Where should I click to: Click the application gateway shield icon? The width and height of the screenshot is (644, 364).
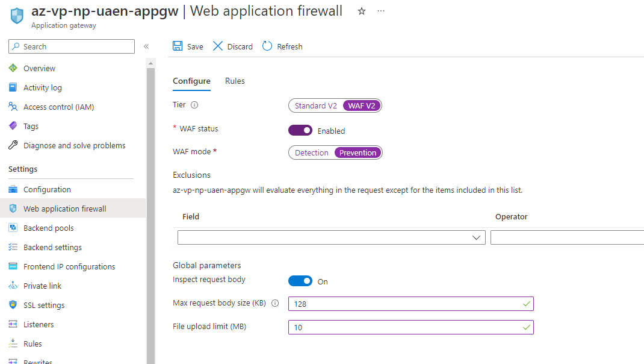click(x=17, y=16)
